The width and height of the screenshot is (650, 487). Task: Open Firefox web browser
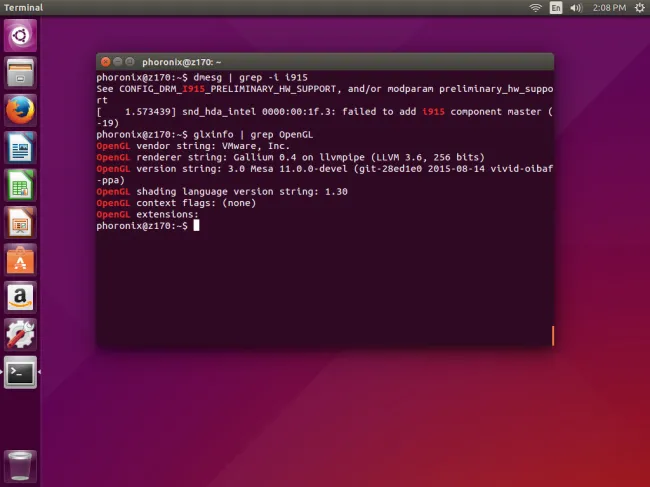(x=20, y=110)
